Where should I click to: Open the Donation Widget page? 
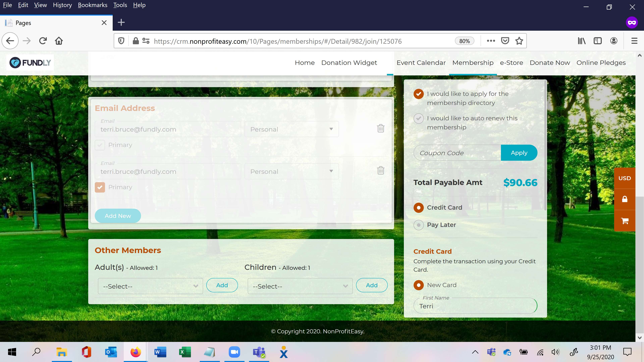(349, 63)
